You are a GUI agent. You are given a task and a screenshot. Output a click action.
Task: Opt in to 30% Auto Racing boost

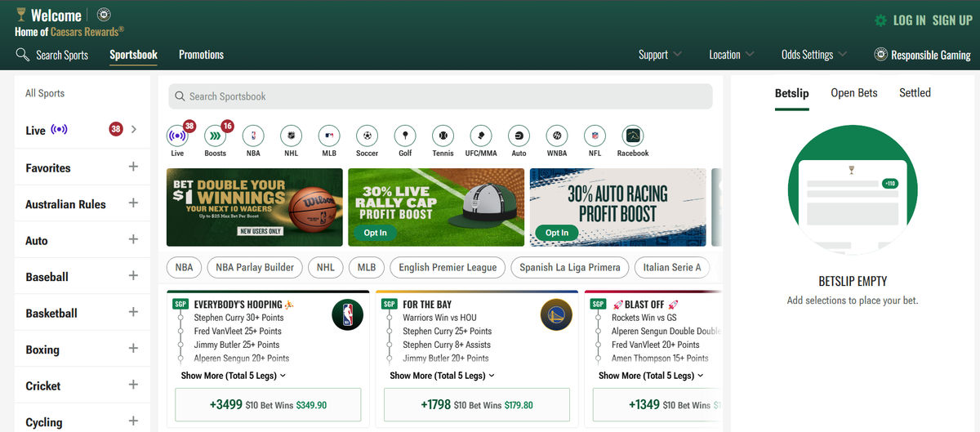point(557,233)
